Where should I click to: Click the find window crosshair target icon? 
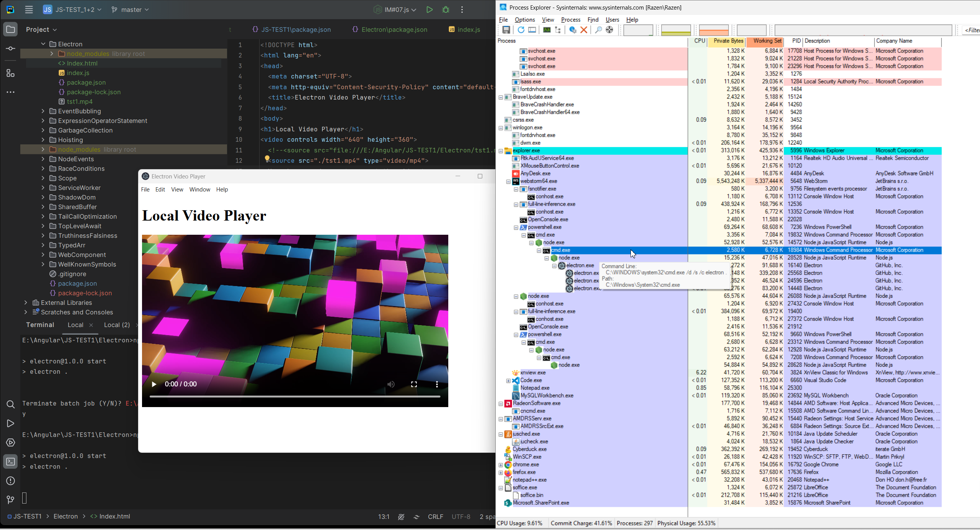coord(609,30)
